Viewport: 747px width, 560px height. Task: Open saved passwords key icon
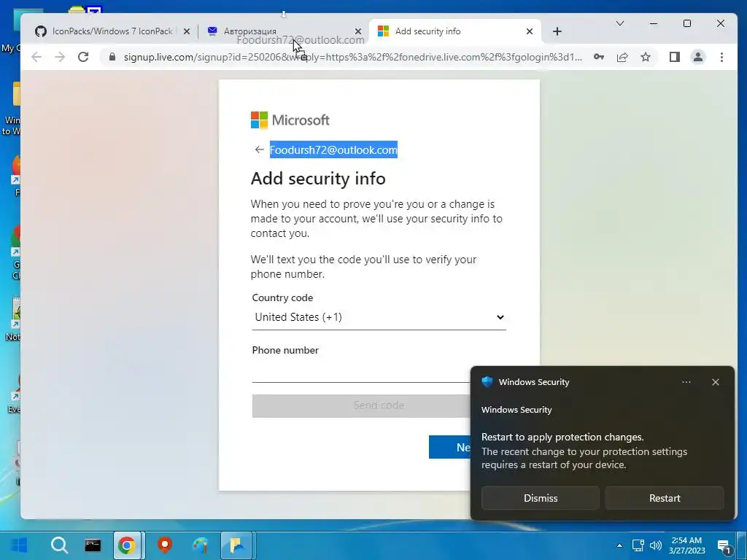click(x=599, y=57)
